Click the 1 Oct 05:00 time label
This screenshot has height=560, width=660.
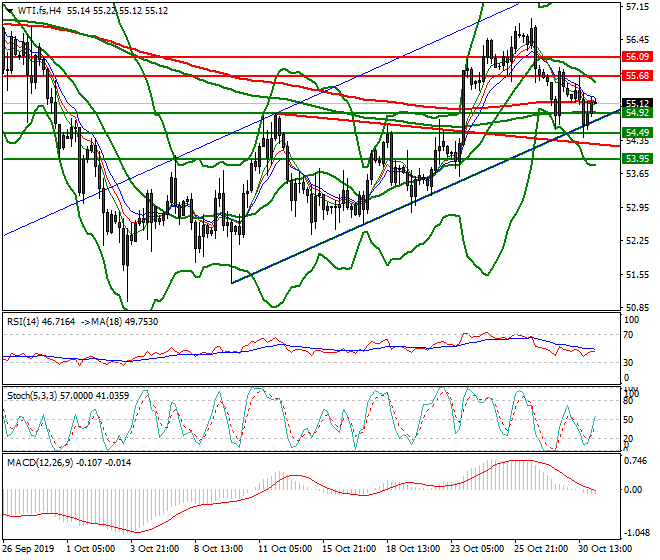pyautogui.click(x=91, y=549)
